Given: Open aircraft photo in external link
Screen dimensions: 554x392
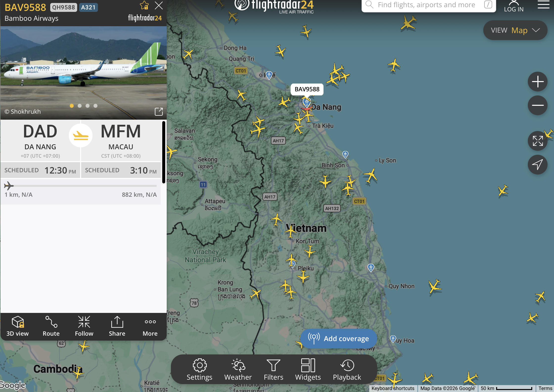Looking at the screenshot, I should [x=159, y=111].
